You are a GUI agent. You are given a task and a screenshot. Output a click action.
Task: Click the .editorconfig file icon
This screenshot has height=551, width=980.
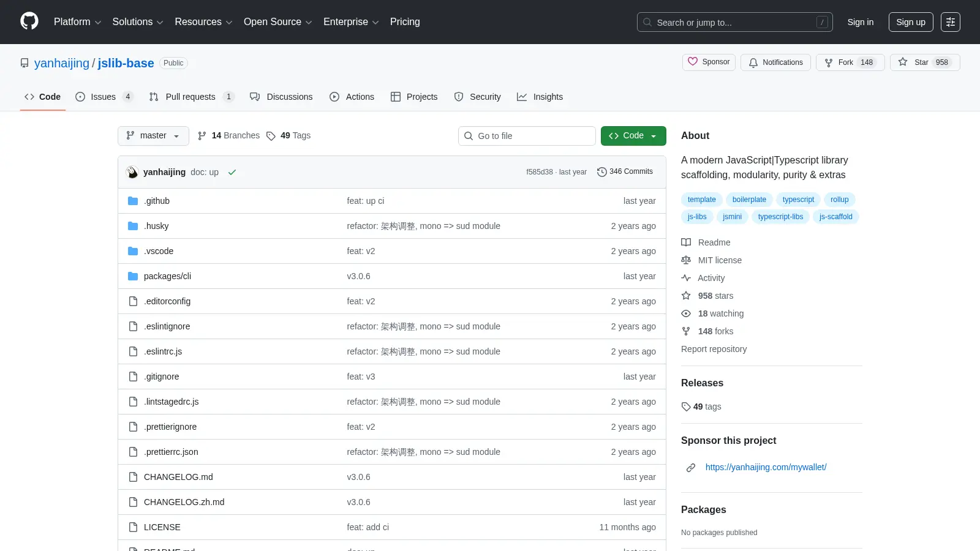click(133, 301)
